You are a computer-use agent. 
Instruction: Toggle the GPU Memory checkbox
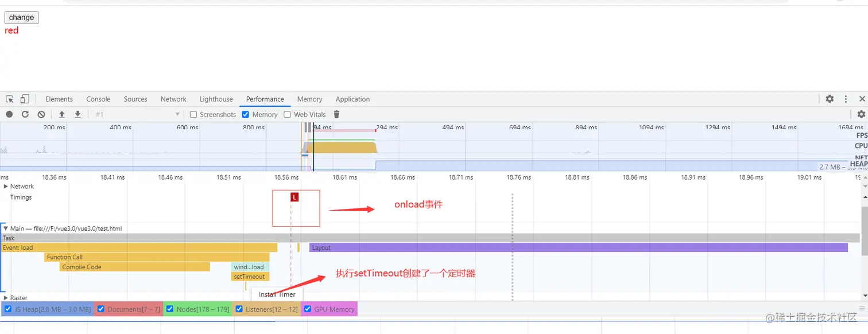click(x=308, y=309)
